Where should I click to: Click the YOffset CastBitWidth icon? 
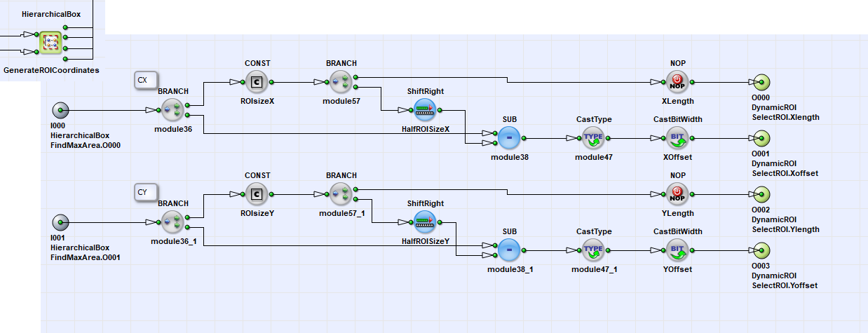click(x=677, y=250)
